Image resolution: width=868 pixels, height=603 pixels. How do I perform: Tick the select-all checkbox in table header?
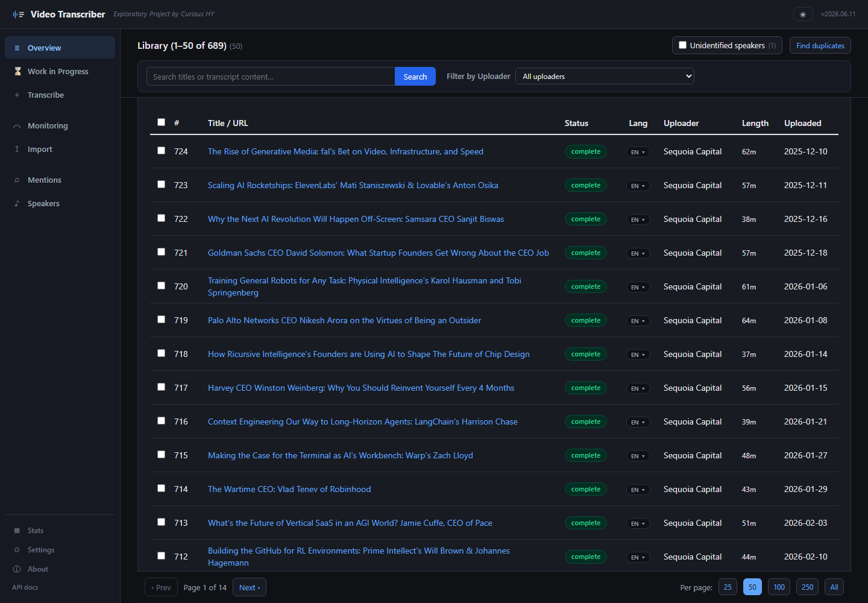[161, 122]
